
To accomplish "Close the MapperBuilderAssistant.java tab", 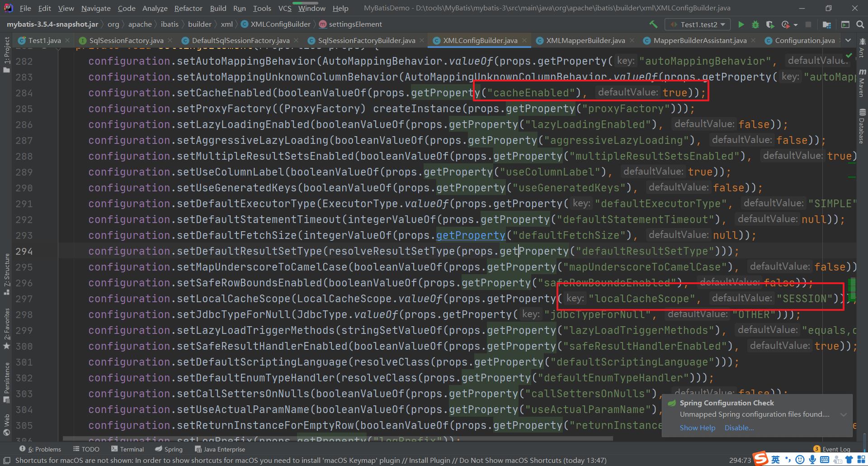I will [753, 40].
